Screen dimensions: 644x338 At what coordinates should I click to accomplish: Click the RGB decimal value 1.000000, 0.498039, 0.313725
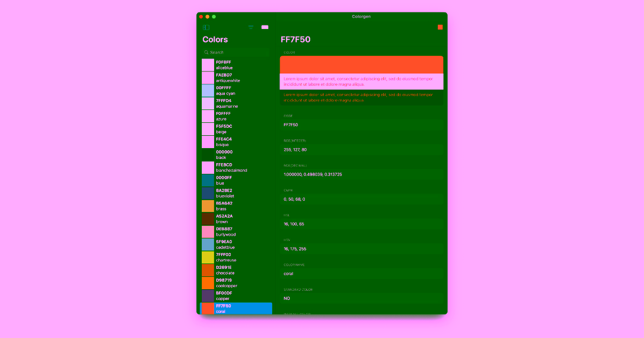pyautogui.click(x=313, y=174)
